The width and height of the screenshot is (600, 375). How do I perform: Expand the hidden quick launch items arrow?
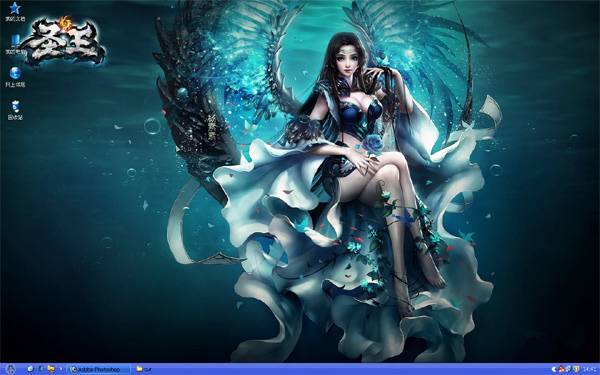[x=61, y=369]
